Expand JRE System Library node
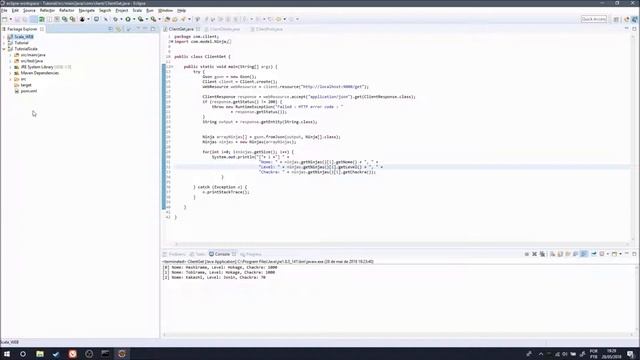 coord(10,67)
